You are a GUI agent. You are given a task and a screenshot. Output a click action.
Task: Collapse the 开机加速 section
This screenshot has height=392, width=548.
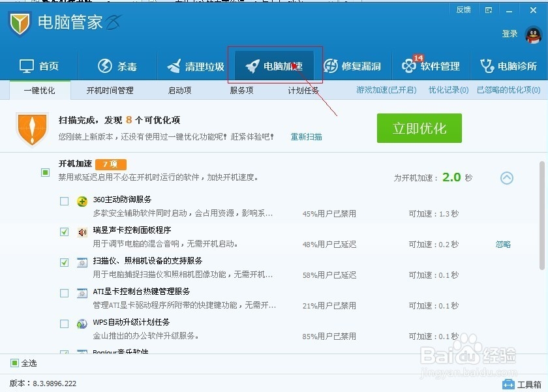tap(506, 177)
